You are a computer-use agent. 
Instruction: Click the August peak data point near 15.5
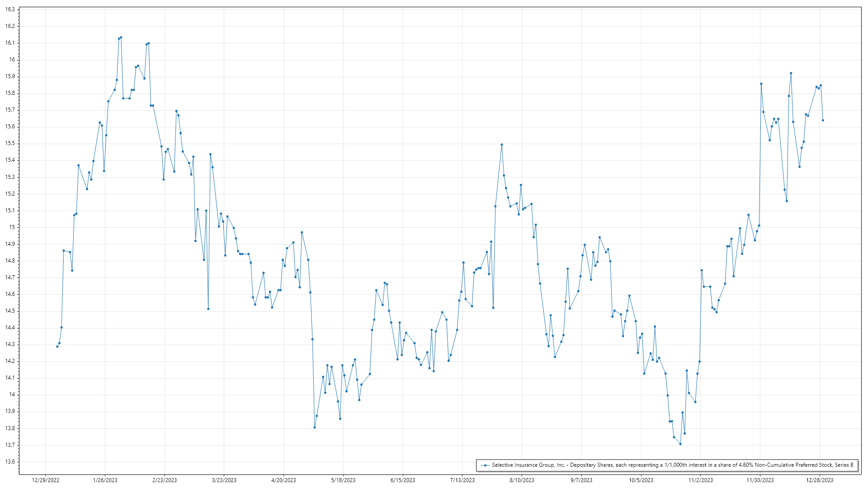pos(502,145)
